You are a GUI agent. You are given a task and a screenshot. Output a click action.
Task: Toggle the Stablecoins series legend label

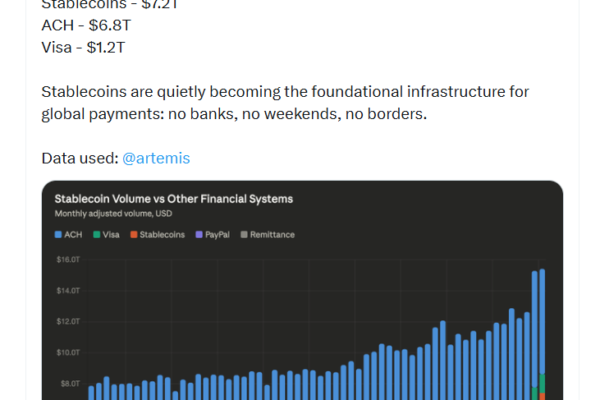163,235
